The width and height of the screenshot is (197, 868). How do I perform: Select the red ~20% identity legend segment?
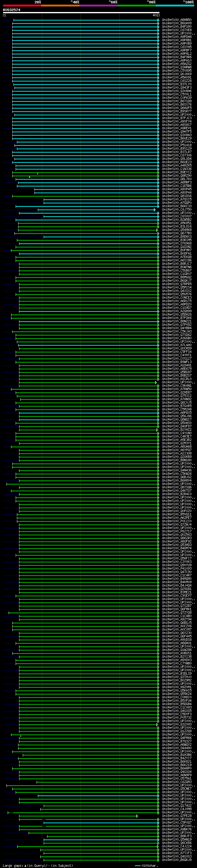pos(22,6)
